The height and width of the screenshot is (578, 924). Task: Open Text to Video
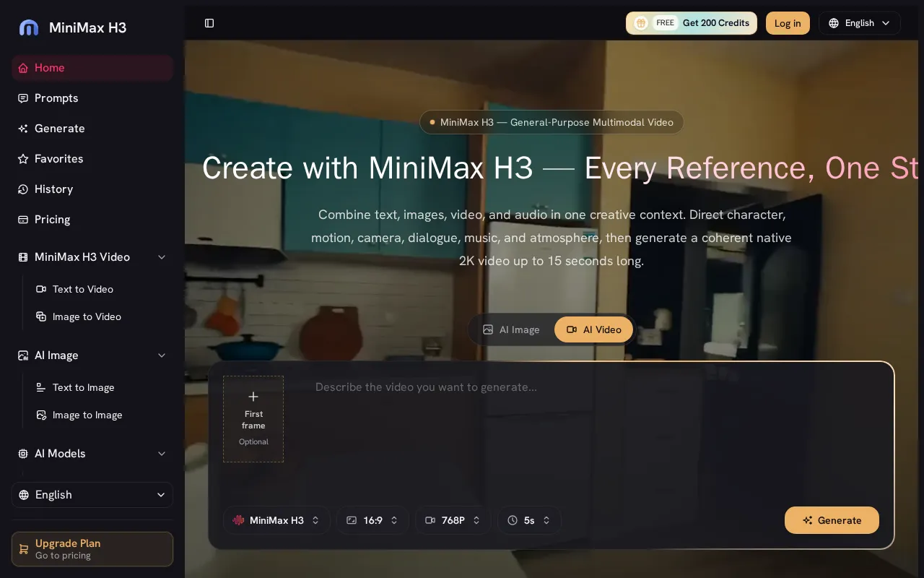[x=101, y=289]
